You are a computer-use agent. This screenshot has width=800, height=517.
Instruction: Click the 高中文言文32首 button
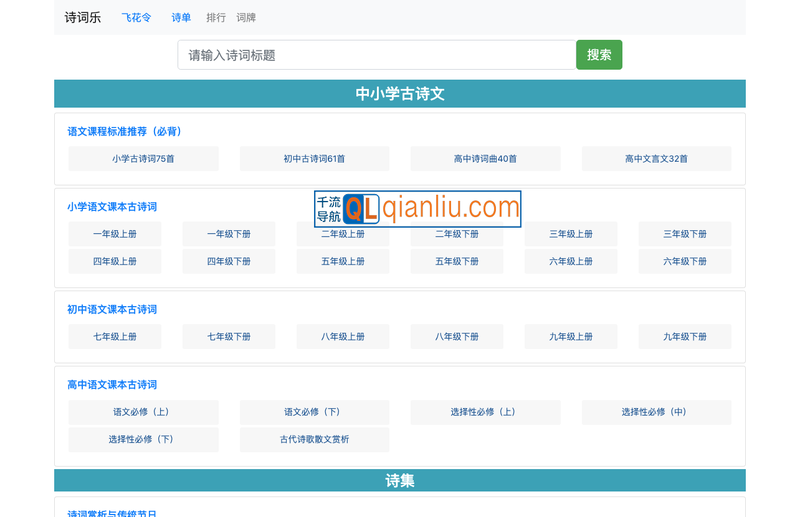tap(656, 159)
